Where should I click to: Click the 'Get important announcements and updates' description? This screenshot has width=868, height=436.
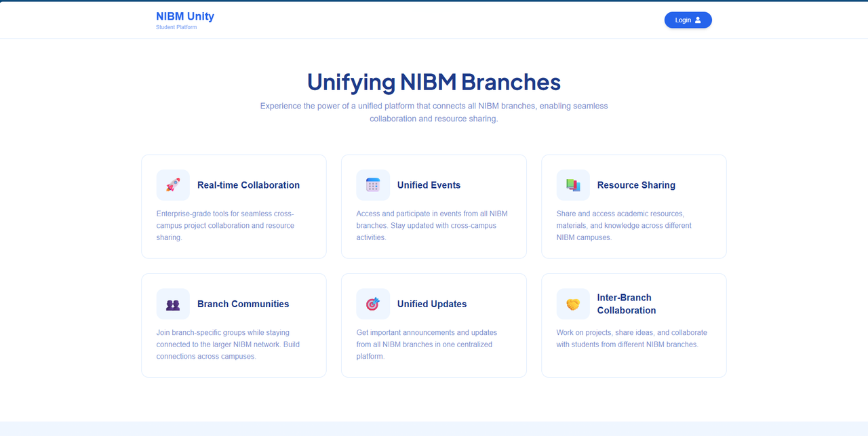(x=427, y=344)
